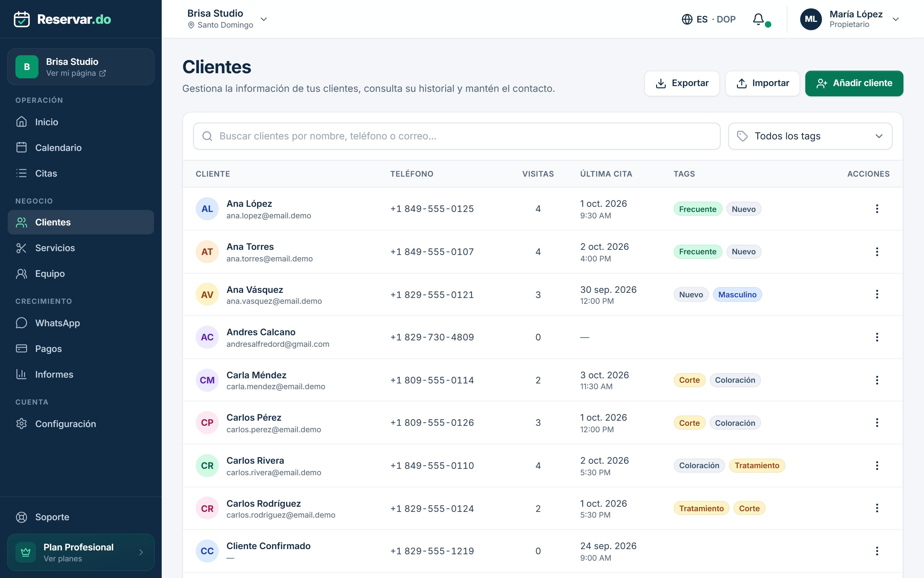This screenshot has width=924, height=578.
Task: Open Servicios in the sidebar
Action: (x=81, y=248)
